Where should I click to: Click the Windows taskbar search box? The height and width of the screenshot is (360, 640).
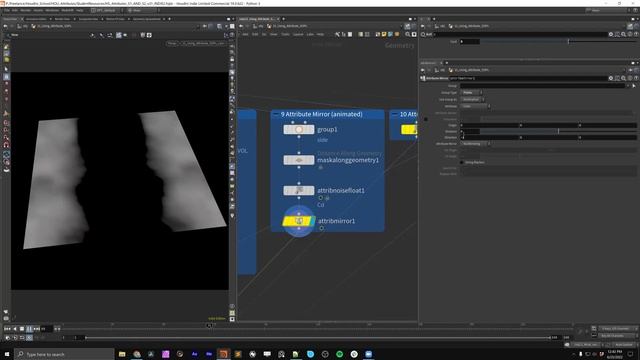(64, 354)
